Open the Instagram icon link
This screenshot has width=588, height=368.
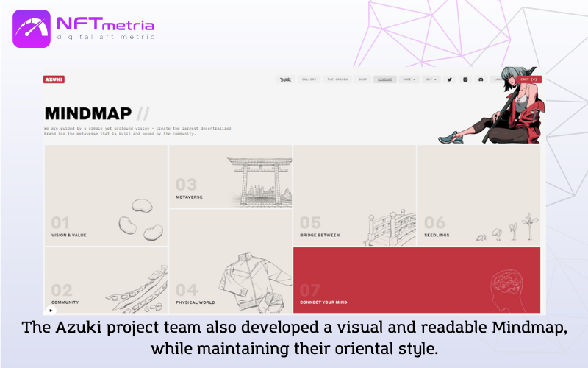(465, 79)
